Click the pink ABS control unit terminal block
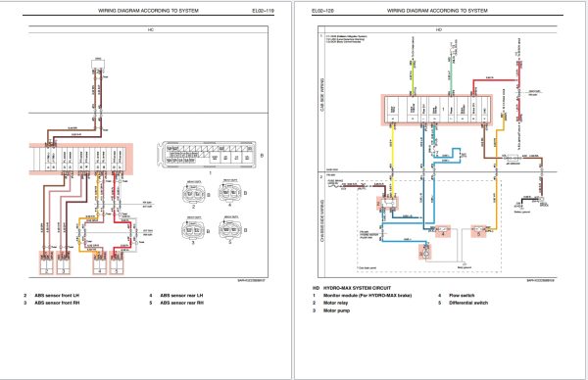Image resolution: width=588 pixels, height=380 pixels. [81, 159]
